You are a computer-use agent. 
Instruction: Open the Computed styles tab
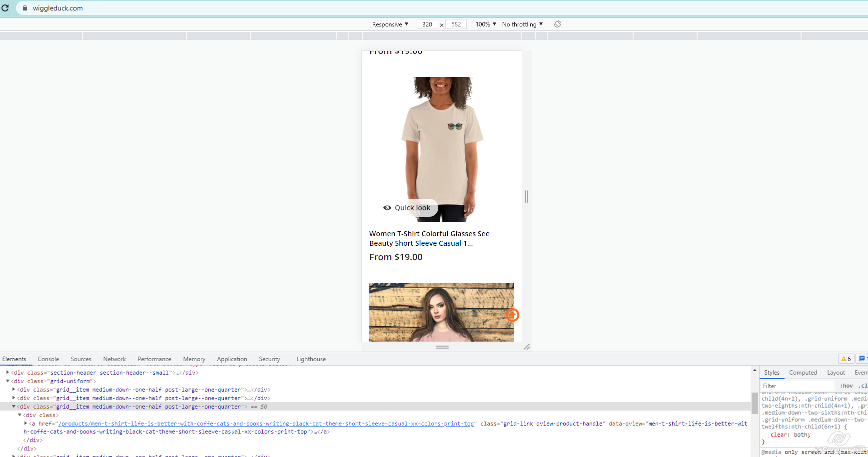(x=803, y=373)
